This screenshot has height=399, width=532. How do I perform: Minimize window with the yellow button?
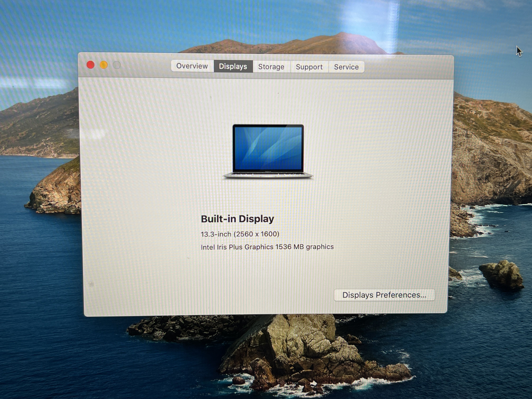104,65
